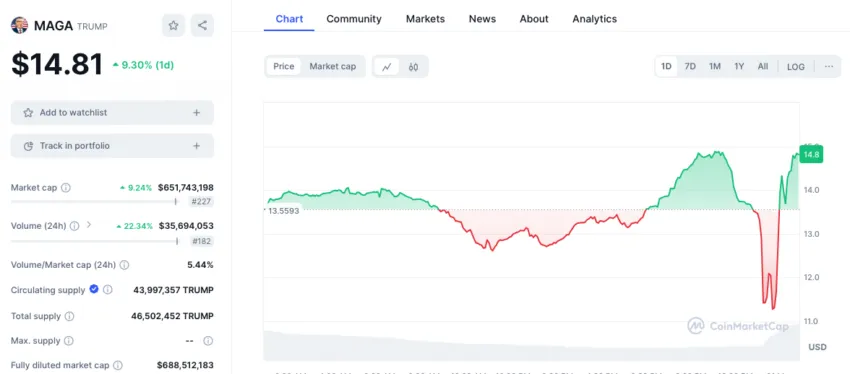Click the verified badge next to Circulating supply

tap(94, 289)
